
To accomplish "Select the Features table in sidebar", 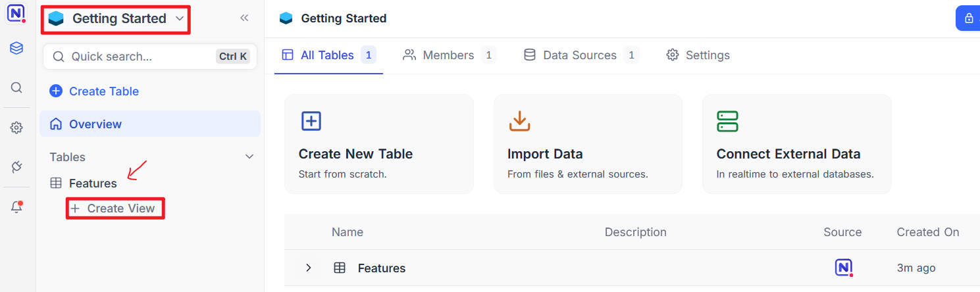I will coord(93,183).
